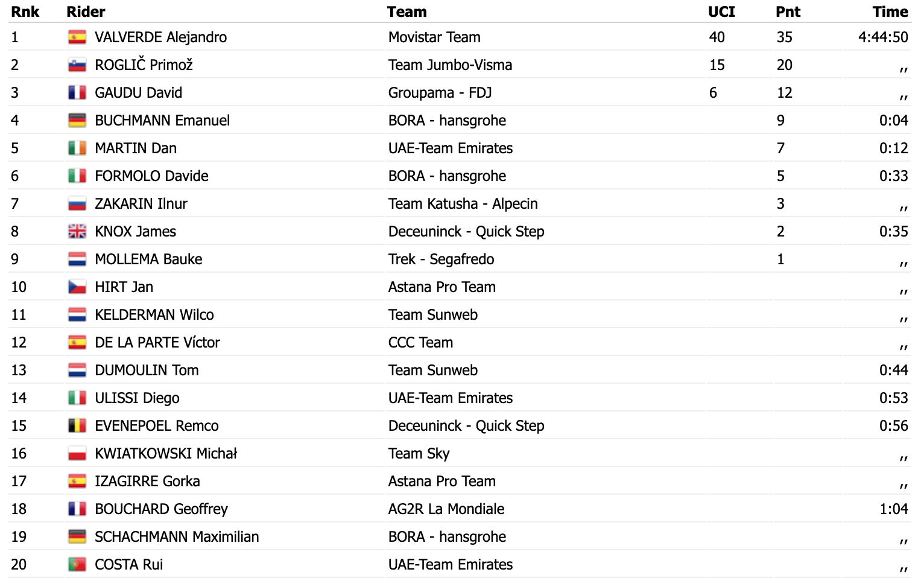Click the Russian flag next to ZAKARIN Ilnur
The width and height of the screenshot is (924, 578).
[x=77, y=204]
